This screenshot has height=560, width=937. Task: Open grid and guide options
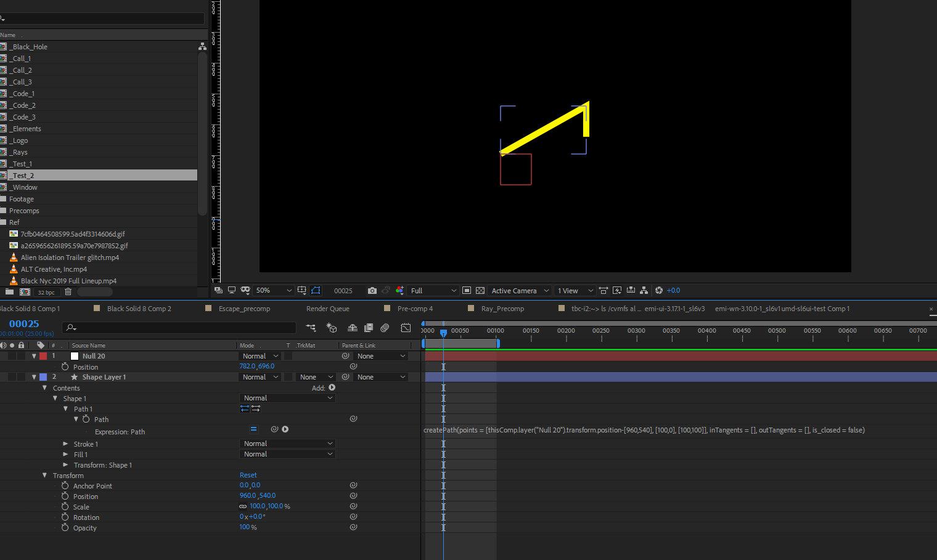pos(301,290)
